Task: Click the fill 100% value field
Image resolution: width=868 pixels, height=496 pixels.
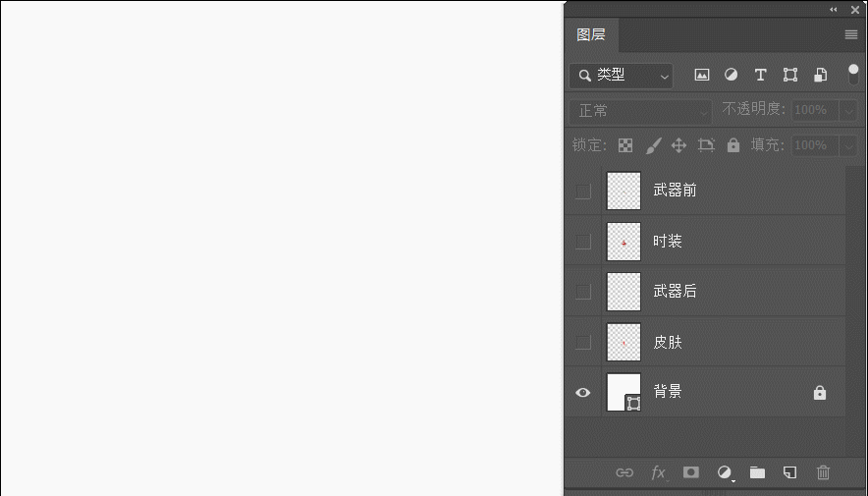Action: tap(815, 145)
